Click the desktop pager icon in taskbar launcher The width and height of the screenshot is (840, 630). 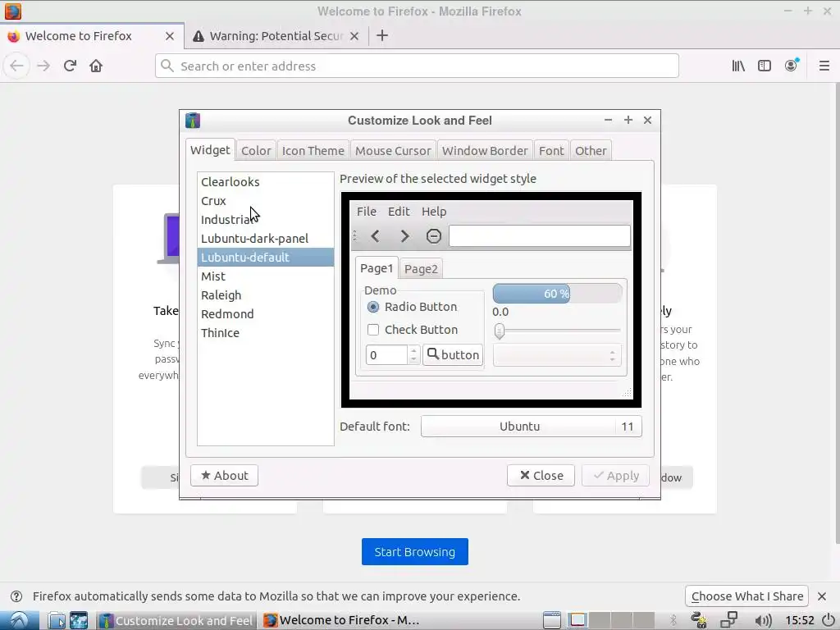[x=79, y=620]
